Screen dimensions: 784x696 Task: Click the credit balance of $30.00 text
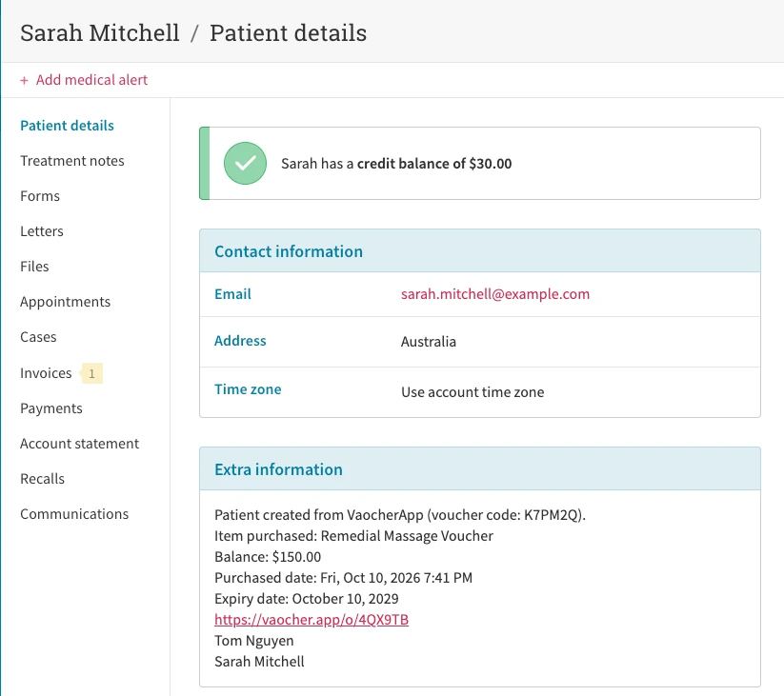tap(434, 164)
